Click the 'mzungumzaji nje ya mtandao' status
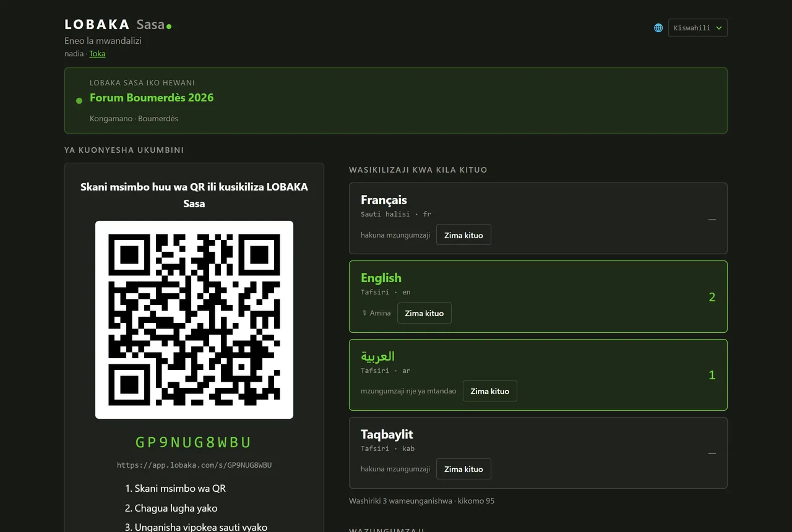Image resolution: width=792 pixels, height=532 pixels. [x=408, y=391]
